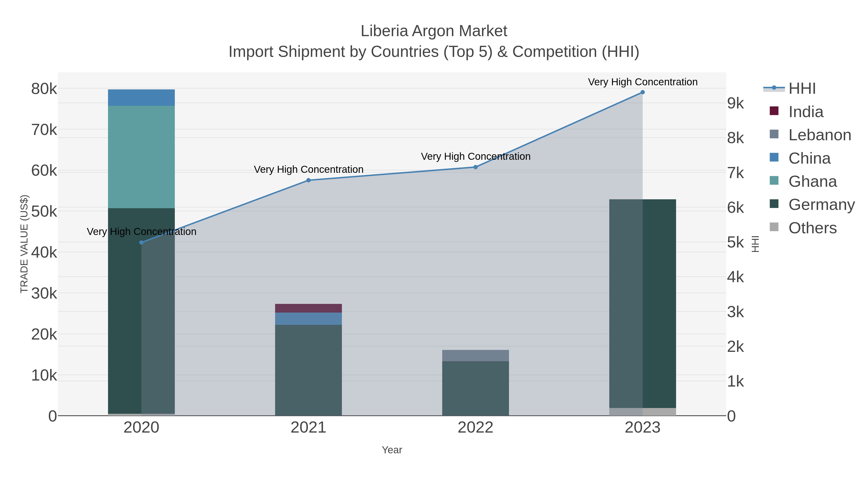This screenshot has height=488, width=868.
Task: Click the rotated HHI right axis title
Action: (755, 244)
